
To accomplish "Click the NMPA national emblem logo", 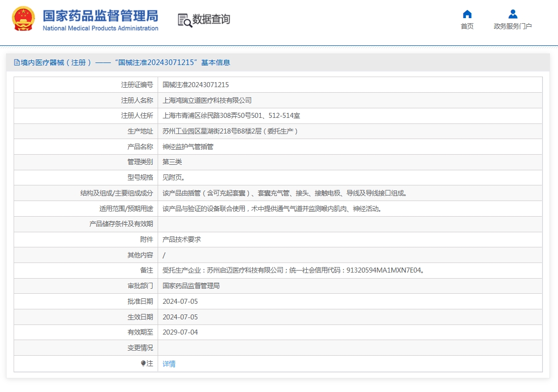I will [x=24, y=19].
